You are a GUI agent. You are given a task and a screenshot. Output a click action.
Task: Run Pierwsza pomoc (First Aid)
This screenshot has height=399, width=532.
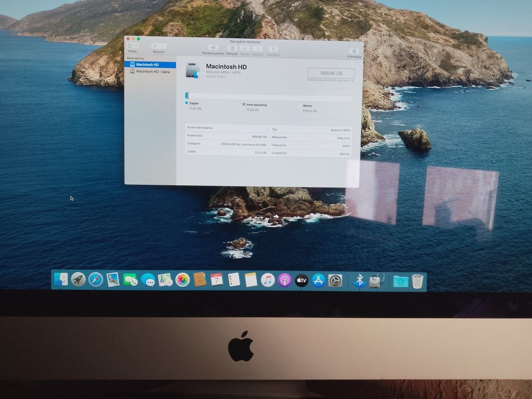pos(213,48)
